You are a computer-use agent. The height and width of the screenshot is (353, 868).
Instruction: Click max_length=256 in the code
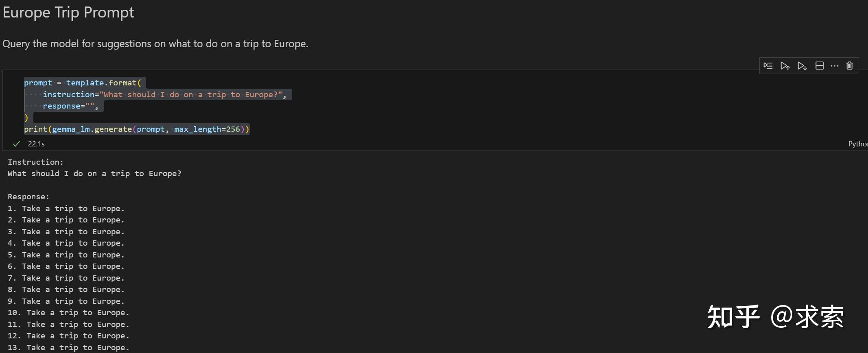pos(207,129)
